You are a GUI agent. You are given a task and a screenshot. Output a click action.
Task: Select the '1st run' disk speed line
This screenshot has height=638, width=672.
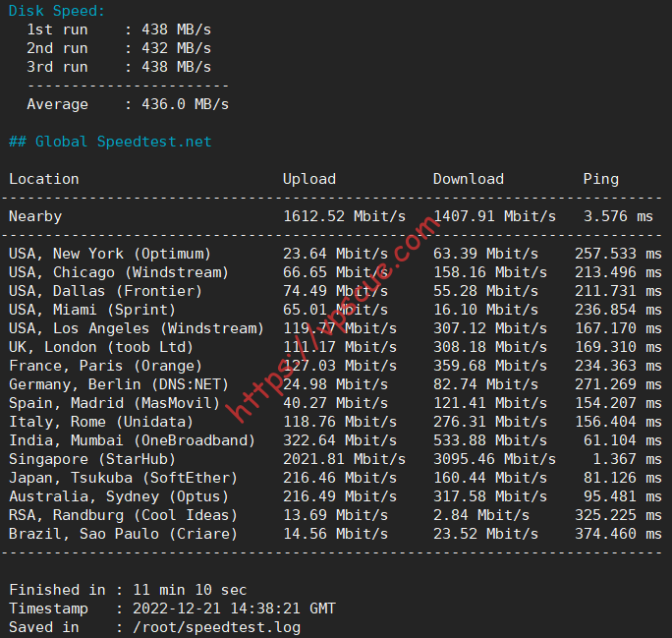point(119,29)
